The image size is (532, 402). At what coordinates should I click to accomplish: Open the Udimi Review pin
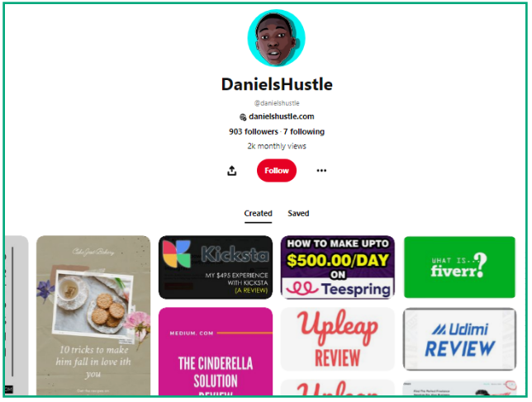[x=459, y=339]
